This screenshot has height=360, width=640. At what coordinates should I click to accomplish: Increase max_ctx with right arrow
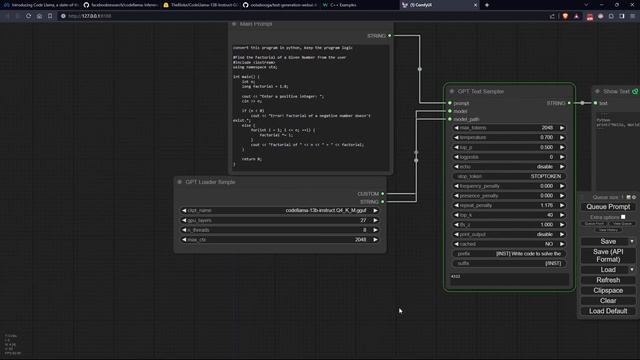[x=376, y=240]
